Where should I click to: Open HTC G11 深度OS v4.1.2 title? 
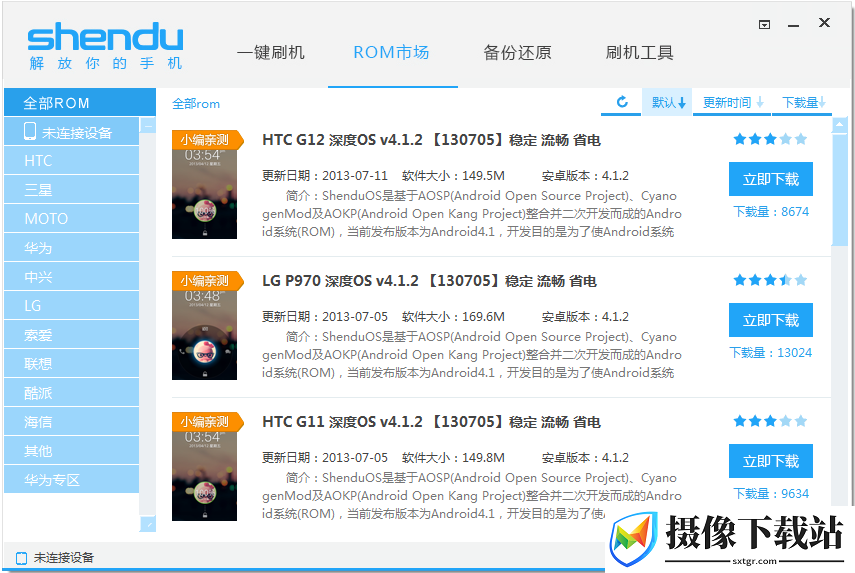point(431,422)
